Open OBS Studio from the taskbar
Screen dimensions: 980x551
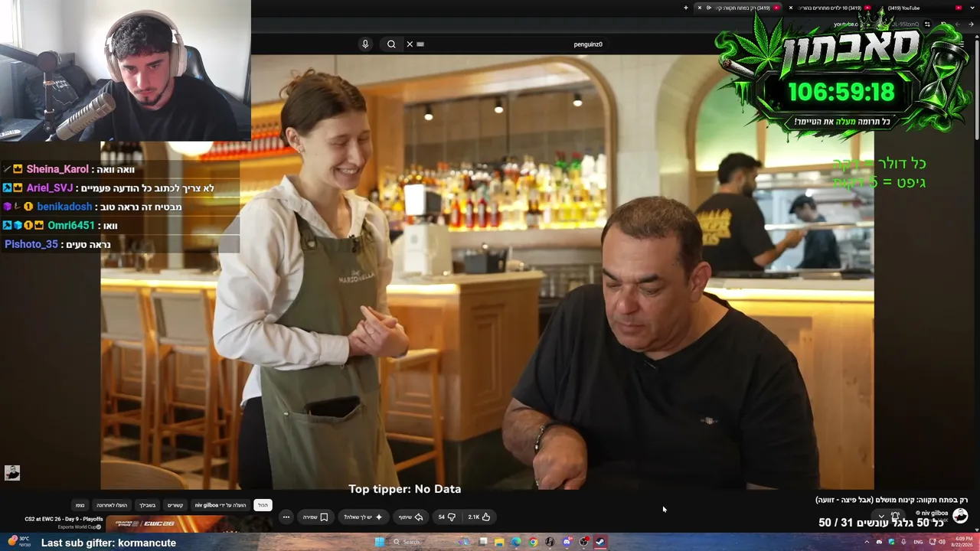(583, 542)
